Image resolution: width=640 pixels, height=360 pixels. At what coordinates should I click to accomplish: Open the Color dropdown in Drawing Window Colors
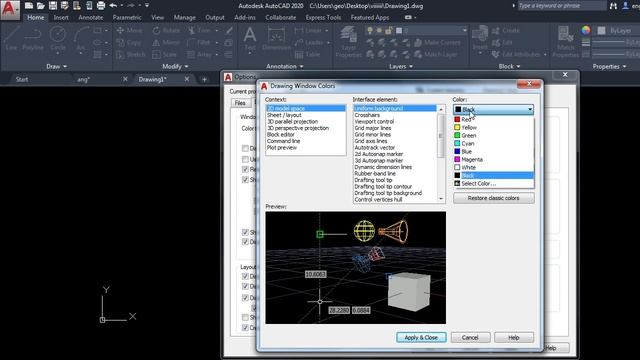[493, 109]
